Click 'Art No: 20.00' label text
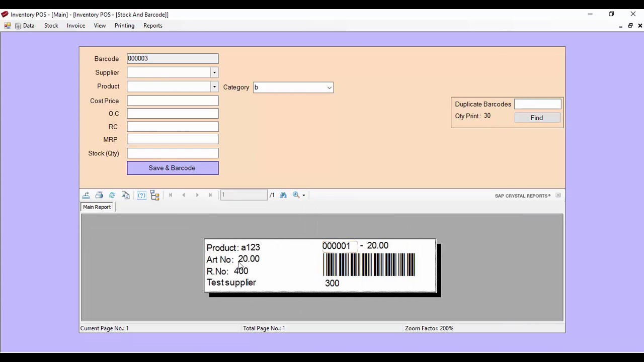 pyautogui.click(x=233, y=259)
